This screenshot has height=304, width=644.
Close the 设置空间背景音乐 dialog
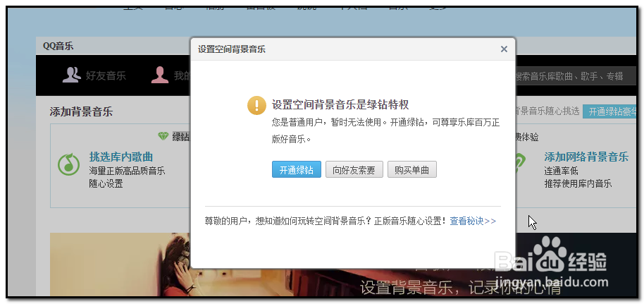coord(504,49)
